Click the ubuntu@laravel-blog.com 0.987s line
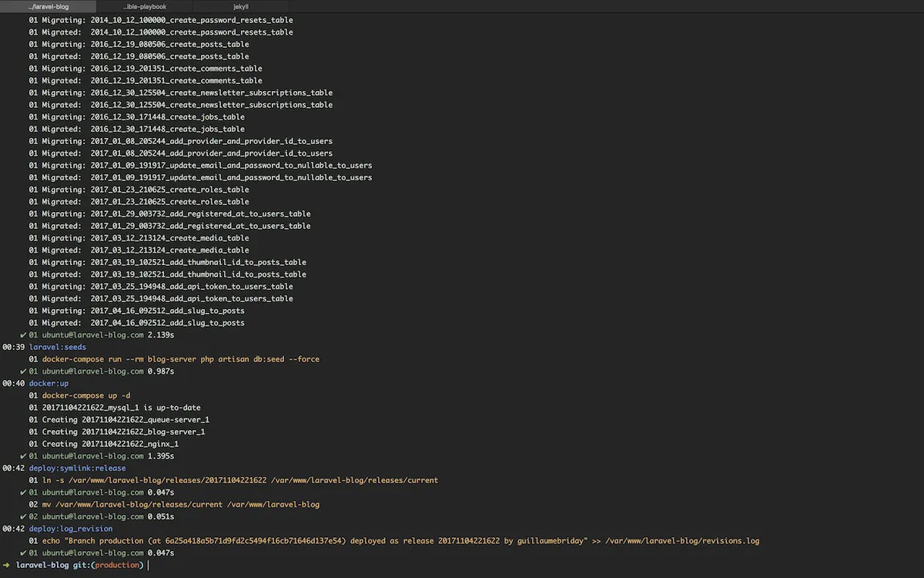The image size is (924, 578). (x=102, y=371)
